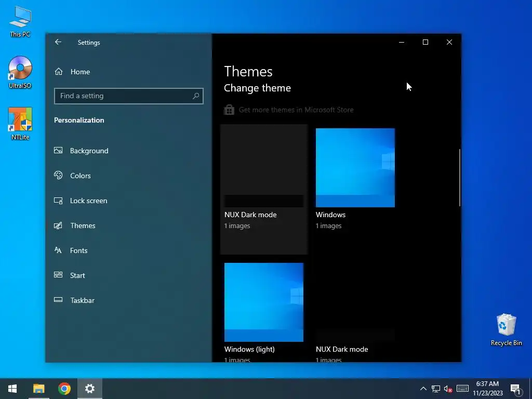This screenshot has width=532, height=399.
Task: Click the Taskbar bar icon in sidebar
Action: pyautogui.click(x=58, y=300)
